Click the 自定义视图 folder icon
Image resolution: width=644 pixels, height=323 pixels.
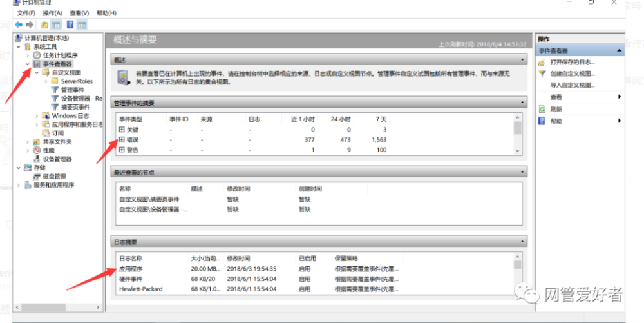(46, 72)
